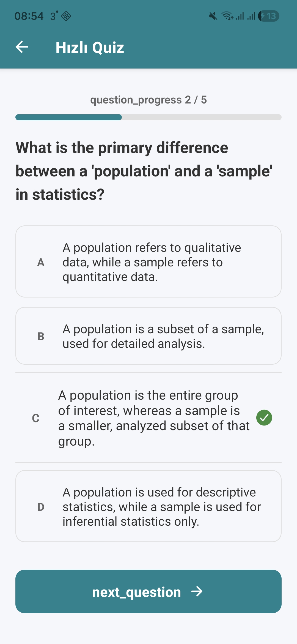The height and width of the screenshot is (644, 297).
Task: Tap the back arrow icon
Action: [22, 47]
